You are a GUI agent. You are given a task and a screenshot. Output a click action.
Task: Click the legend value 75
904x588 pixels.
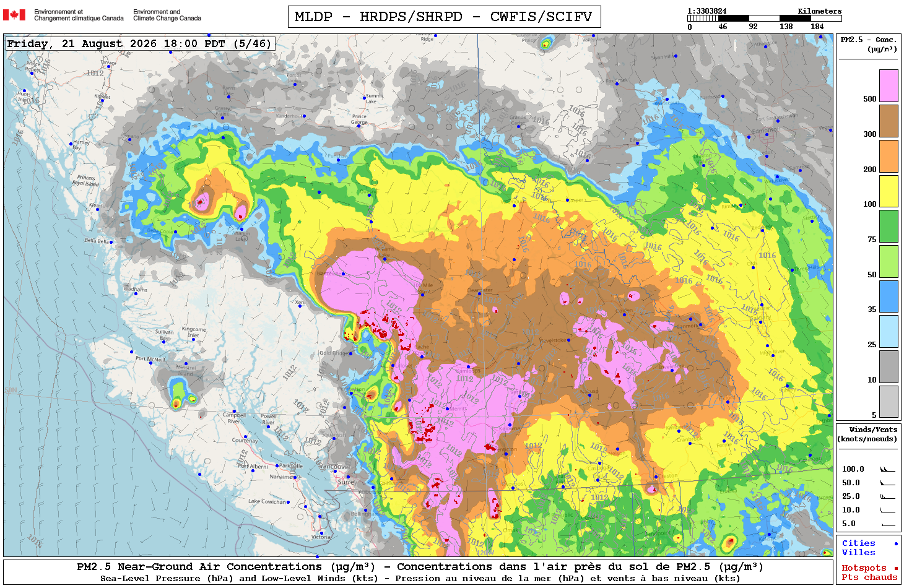[x=872, y=240]
